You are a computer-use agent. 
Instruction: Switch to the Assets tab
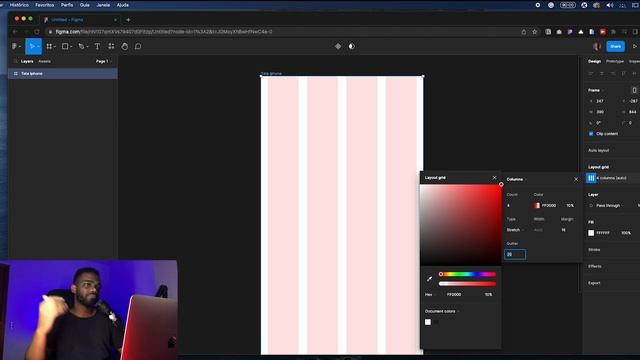(x=44, y=61)
